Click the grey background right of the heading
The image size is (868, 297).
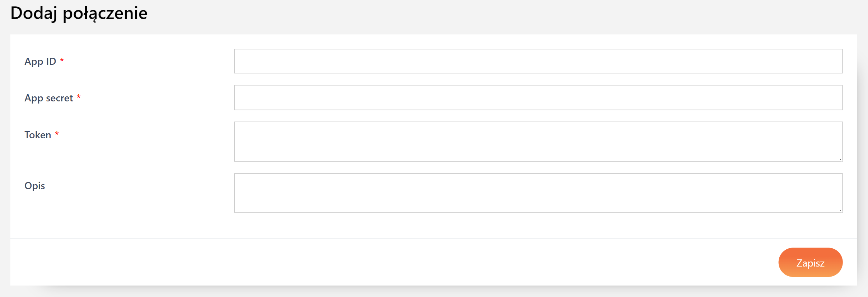(502, 14)
